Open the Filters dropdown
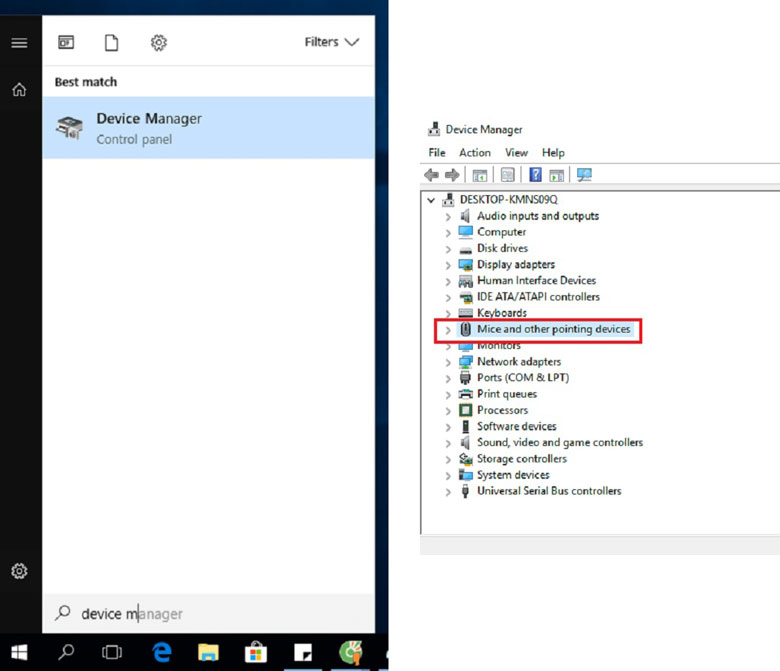Viewport: 780px width, 671px height. [x=333, y=42]
